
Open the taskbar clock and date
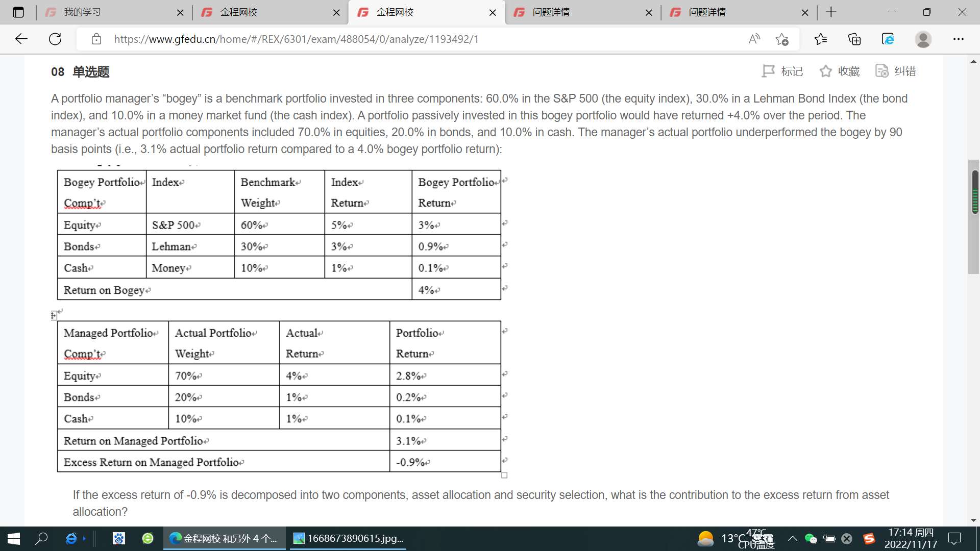coord(911,538)
